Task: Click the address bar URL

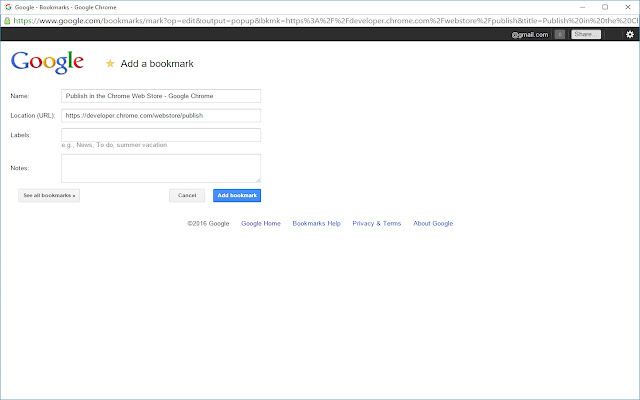Action: click(x=326, y=20)
